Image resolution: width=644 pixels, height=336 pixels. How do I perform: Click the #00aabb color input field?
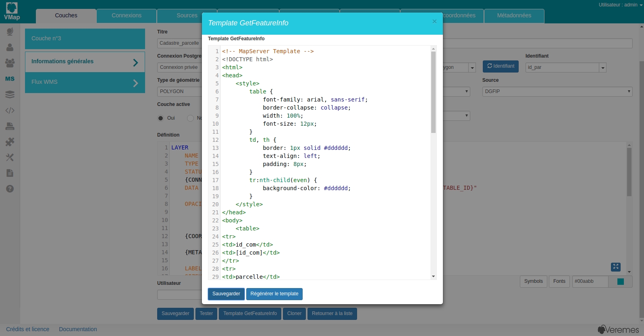(x=590, y=282)
